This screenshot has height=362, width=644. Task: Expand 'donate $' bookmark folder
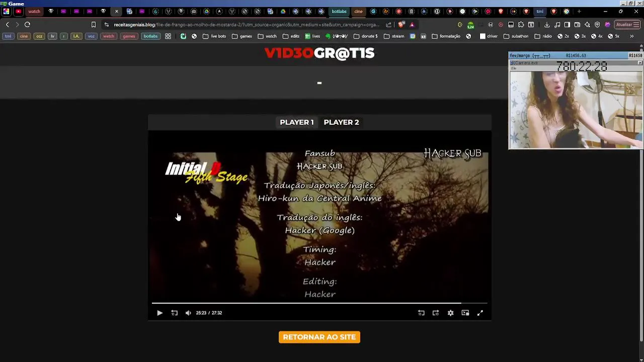[366, 36]
